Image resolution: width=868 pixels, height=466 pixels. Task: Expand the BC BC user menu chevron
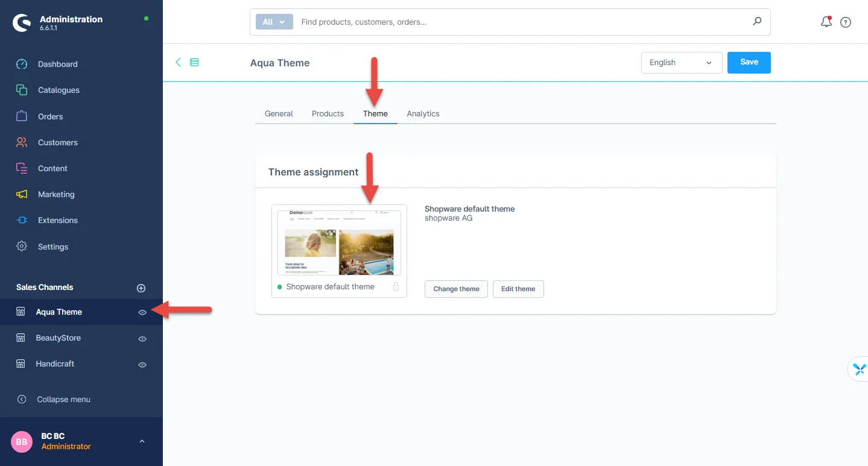point(142,441)
